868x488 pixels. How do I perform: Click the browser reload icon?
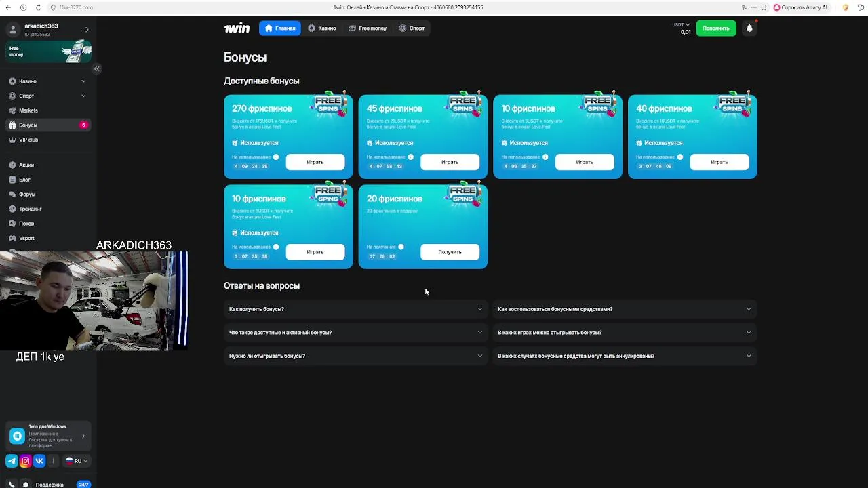point(37,7)
